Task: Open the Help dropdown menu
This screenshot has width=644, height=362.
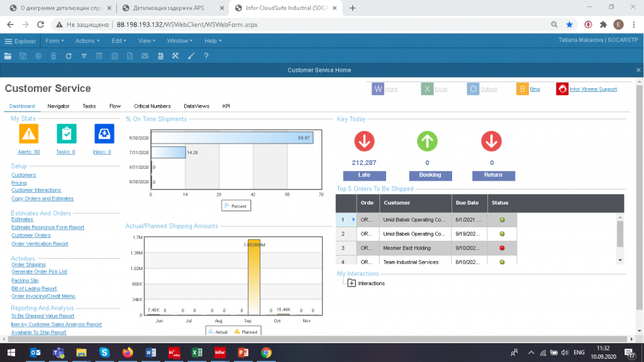Action: pyautogui.click(x=213, y=41)
